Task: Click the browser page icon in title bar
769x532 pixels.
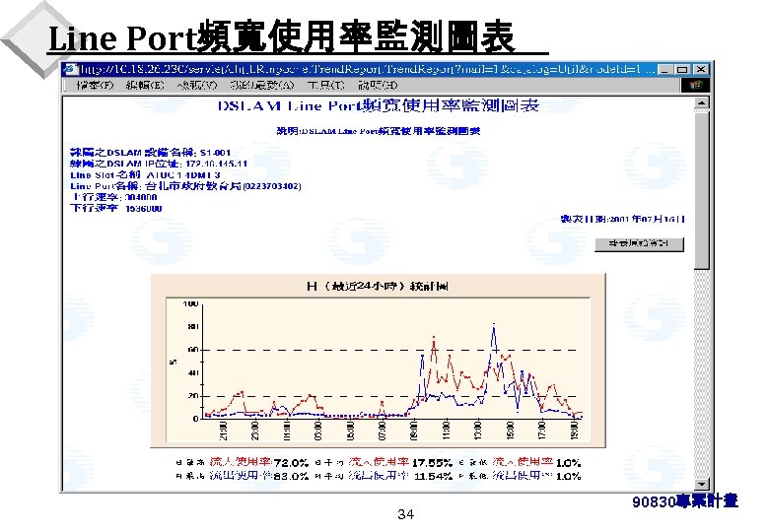Action: [x=71, y=69]
